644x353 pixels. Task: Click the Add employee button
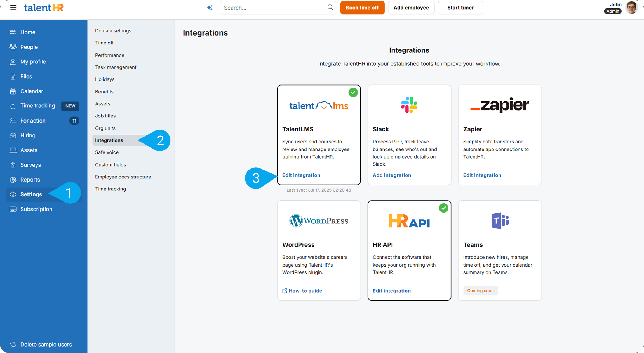point(411,8)
